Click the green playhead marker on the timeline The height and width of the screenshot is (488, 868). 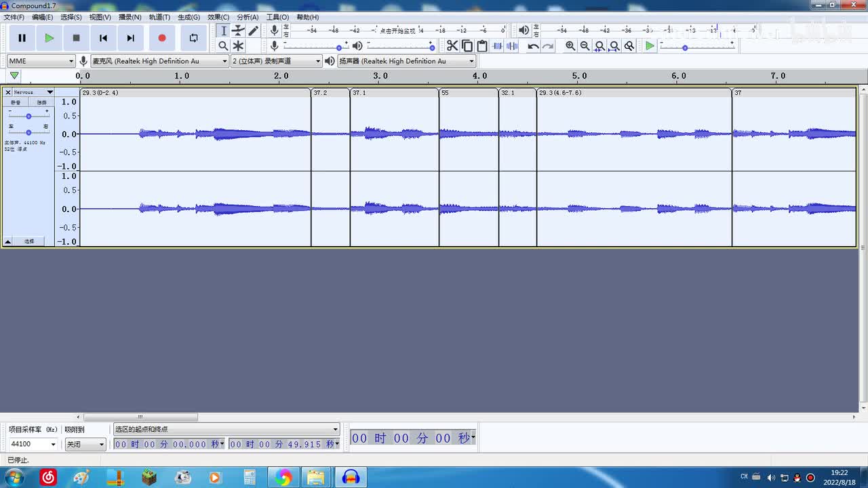click(14, 76)
